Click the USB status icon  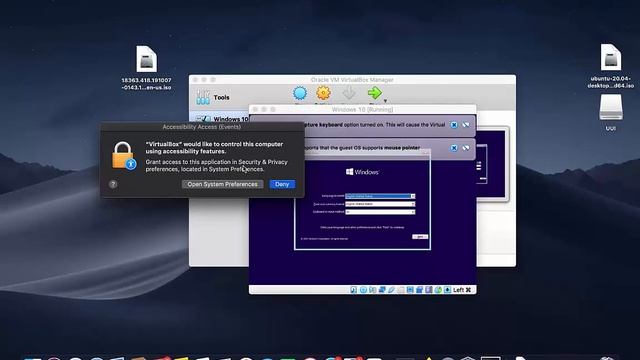click(x=391, y=290)
